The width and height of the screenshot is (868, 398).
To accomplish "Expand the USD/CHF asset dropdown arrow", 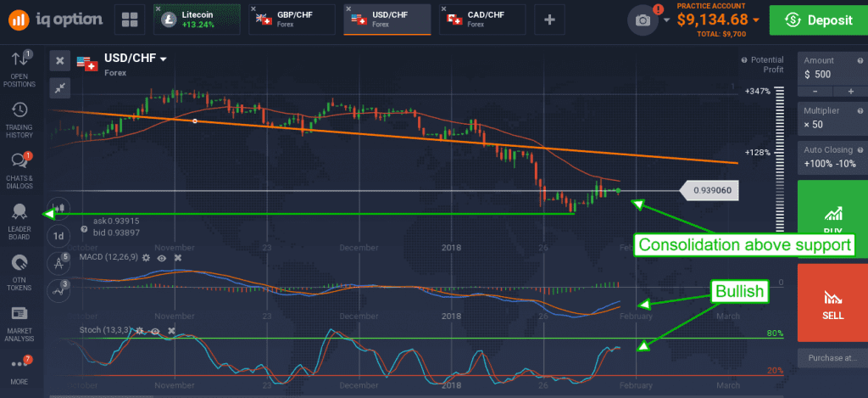I will (163, 59).
